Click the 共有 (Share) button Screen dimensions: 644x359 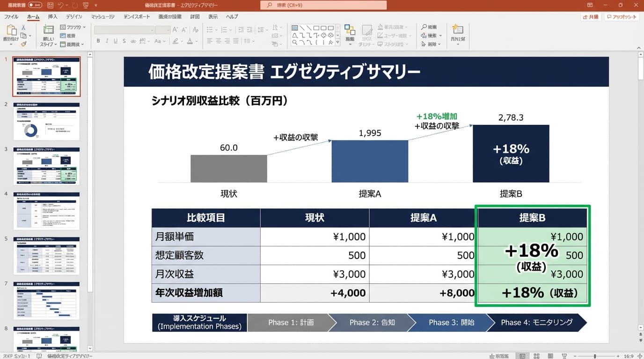(592, 16)
